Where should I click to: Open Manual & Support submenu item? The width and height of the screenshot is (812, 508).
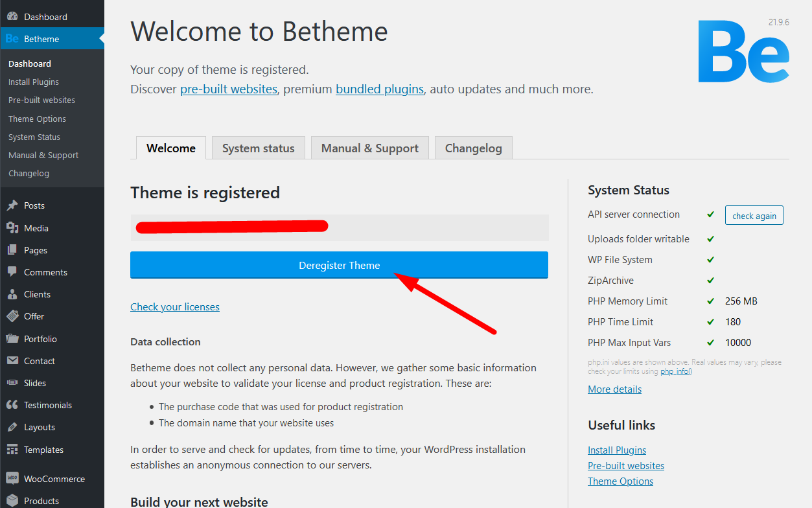tap(43, 155)
